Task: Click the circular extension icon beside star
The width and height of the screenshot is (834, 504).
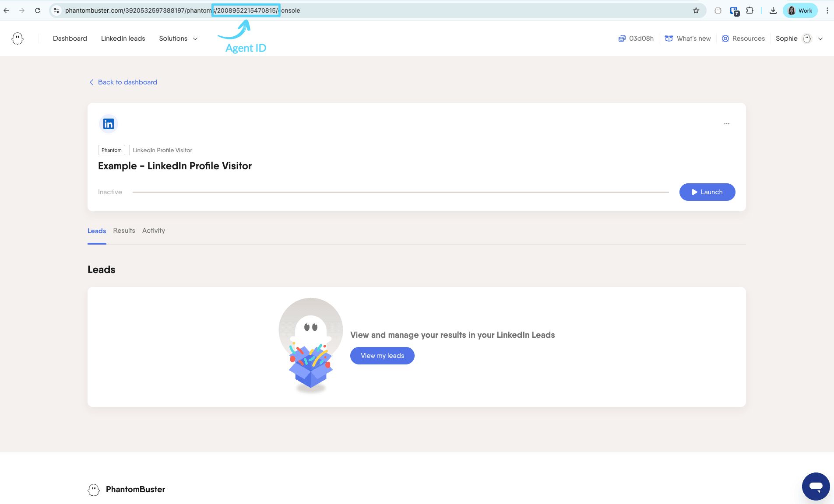Action: [x=718, y=10]
